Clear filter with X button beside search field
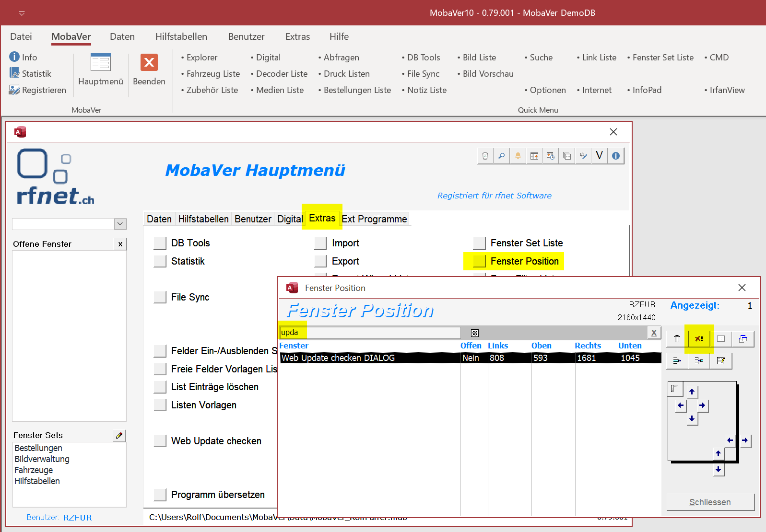Screen dimensions: 766x532 (x=654, y=333)
